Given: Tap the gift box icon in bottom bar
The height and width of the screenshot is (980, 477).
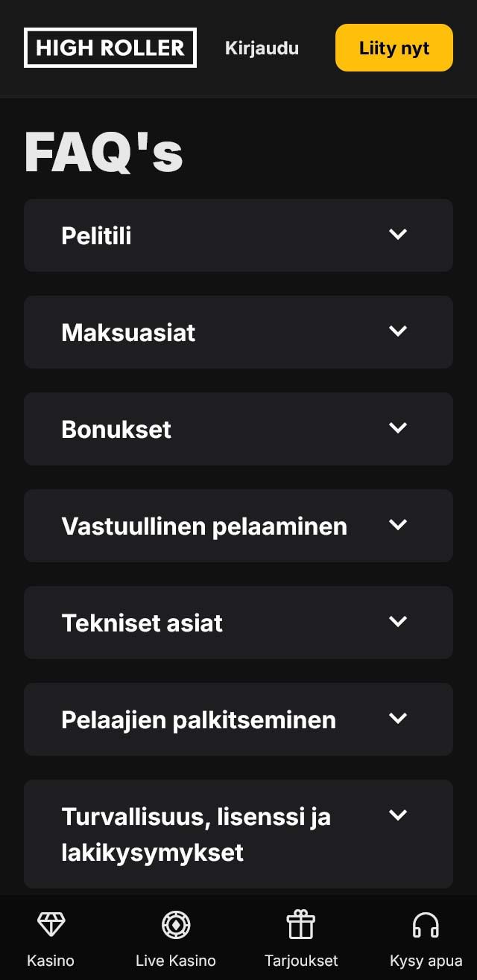Looking at the screenshot, I should [x=300, y=923].
